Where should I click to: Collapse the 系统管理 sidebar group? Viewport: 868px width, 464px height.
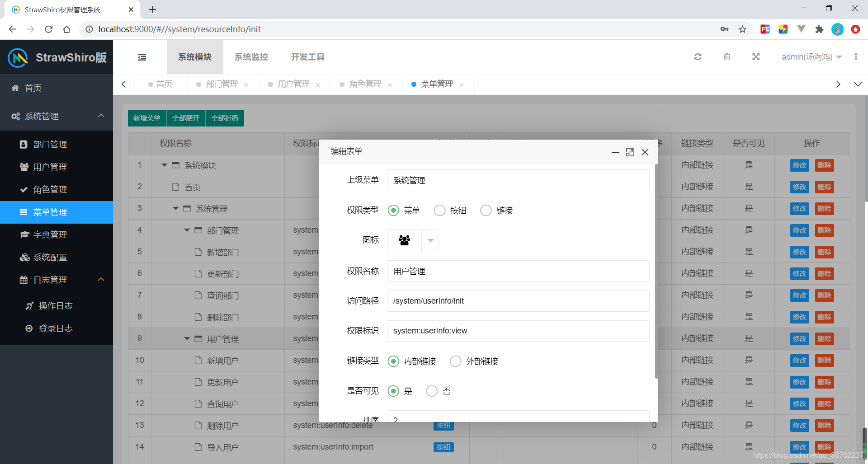click(x=101, y=116)
